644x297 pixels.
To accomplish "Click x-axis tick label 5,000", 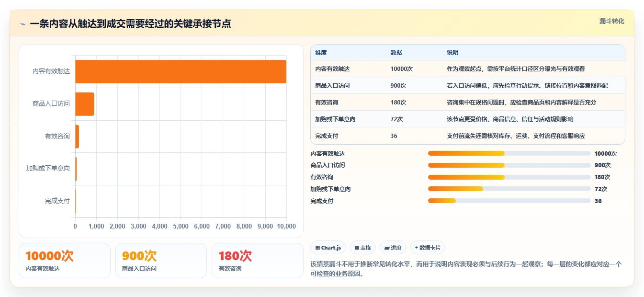I will [181, 227].
